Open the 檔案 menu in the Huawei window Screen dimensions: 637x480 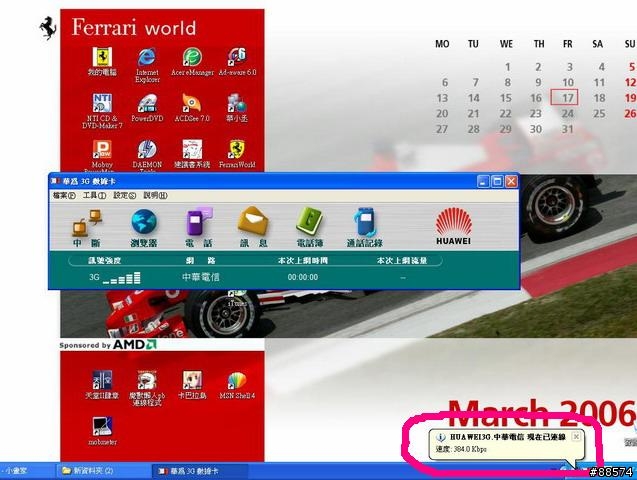[x=64, y=196]
